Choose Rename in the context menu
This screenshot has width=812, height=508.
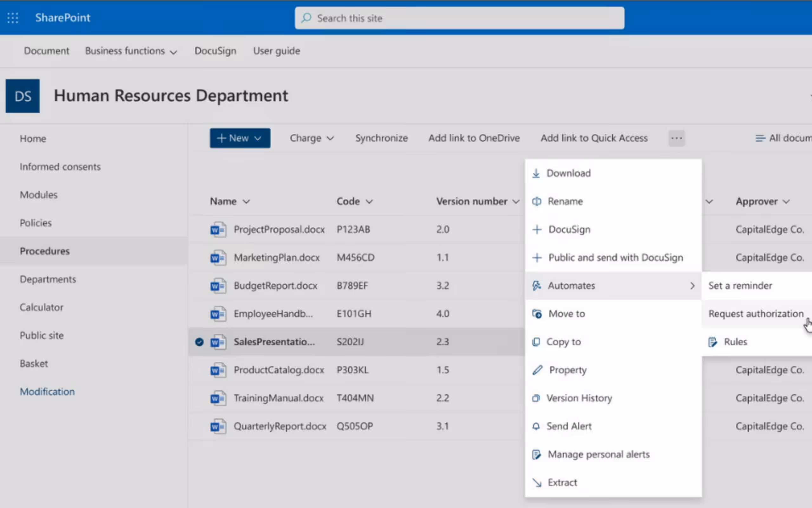[x=613, y=201]
